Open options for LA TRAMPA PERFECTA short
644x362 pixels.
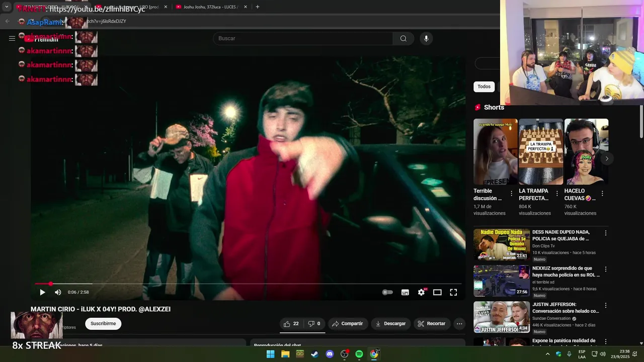point(557,194)
